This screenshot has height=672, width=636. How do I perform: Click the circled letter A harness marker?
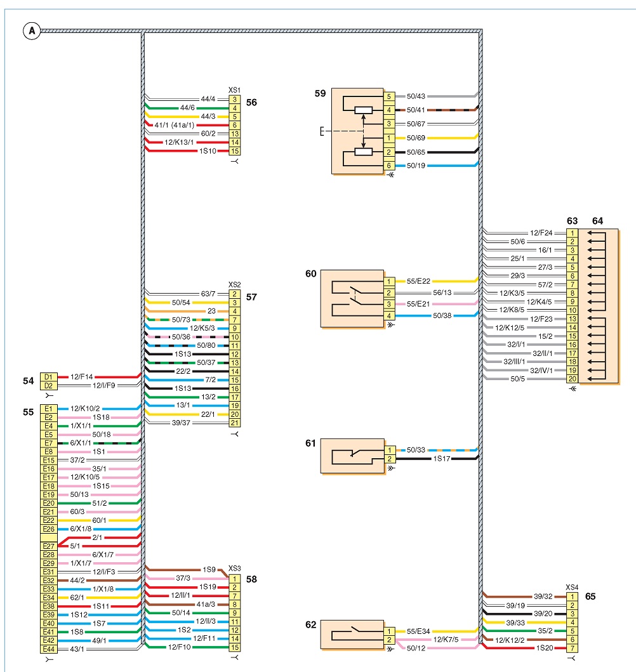(31, 31)
